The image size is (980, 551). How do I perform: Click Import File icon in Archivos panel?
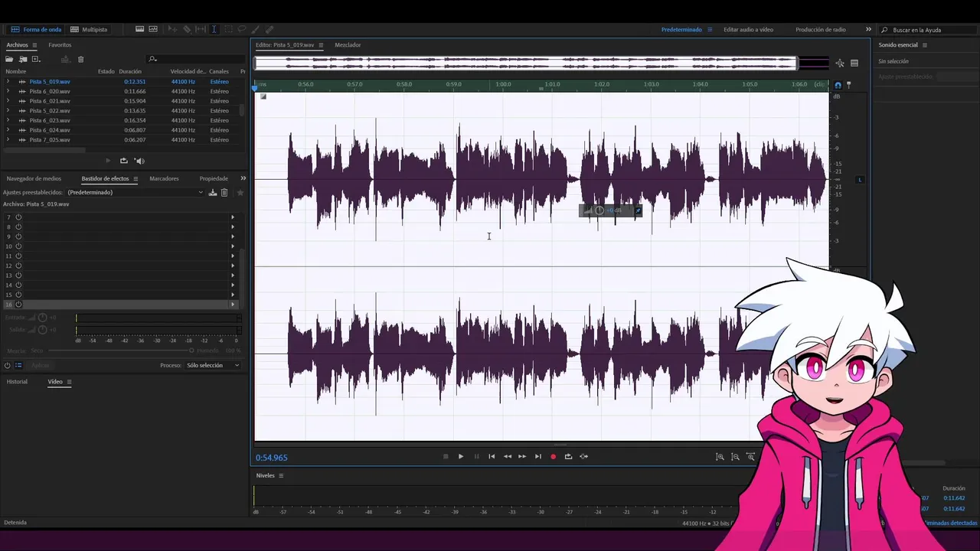click(23, 59)
